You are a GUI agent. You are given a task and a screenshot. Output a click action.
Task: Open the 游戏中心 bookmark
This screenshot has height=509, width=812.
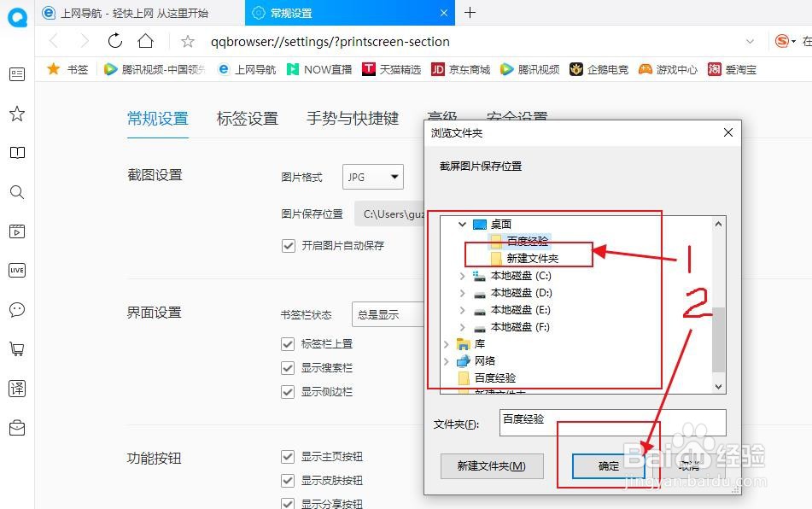coord(668,69)
